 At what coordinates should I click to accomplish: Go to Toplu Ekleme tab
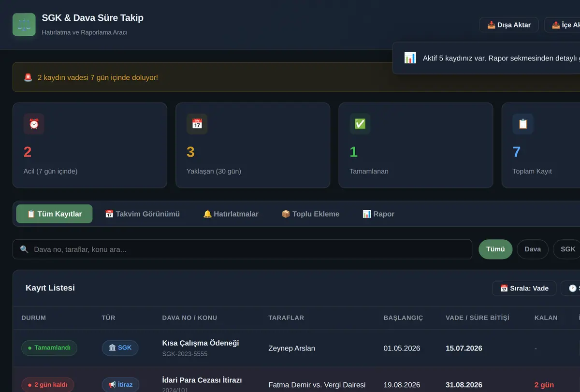(310, 214)
